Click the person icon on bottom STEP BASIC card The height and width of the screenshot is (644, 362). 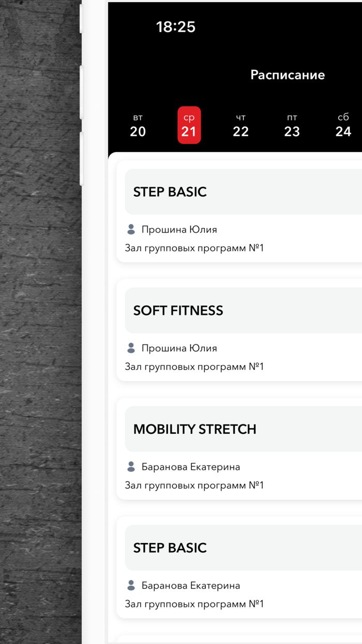pyautogui.click(x=131, y=585)
